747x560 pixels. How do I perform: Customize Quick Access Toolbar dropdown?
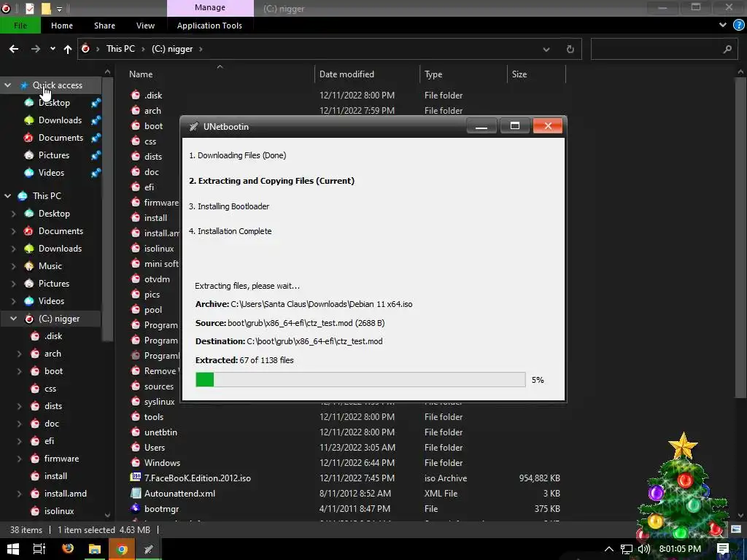[60, 9]
